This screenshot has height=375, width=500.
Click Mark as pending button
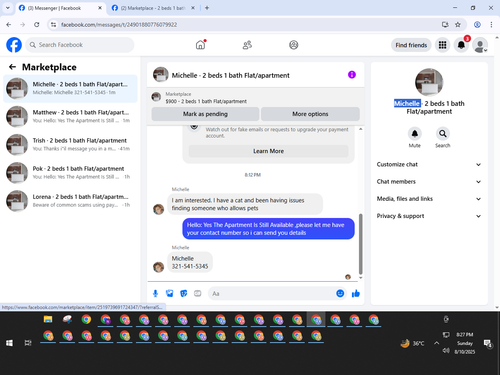coord(205,114)
